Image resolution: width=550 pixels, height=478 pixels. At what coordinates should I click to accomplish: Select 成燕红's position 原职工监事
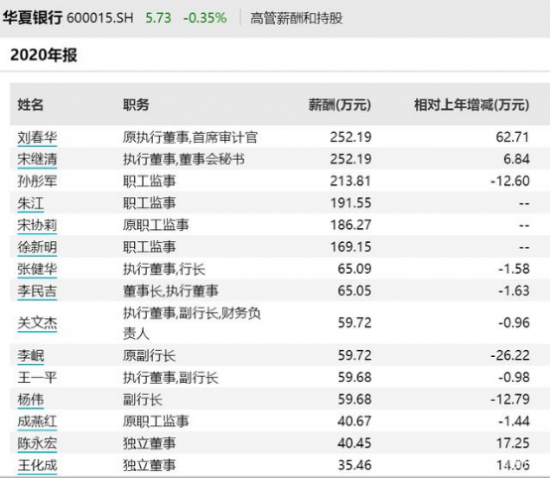click(x=156, y=421)
